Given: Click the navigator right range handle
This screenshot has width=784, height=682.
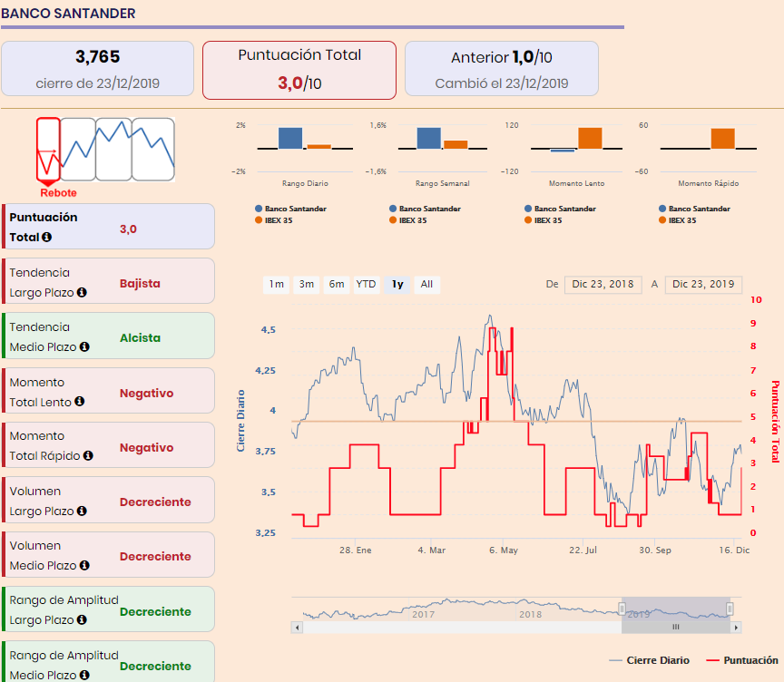Looking at the screenshot, I should point(730,609).
